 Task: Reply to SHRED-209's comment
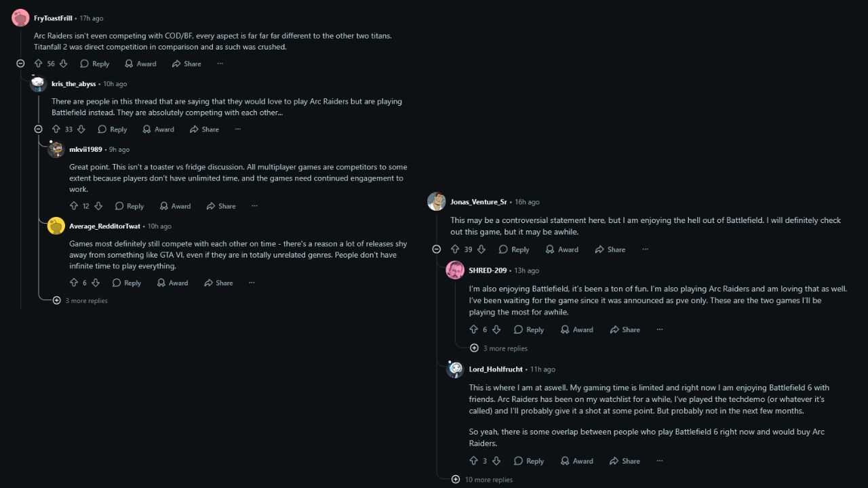click(528, 329)
